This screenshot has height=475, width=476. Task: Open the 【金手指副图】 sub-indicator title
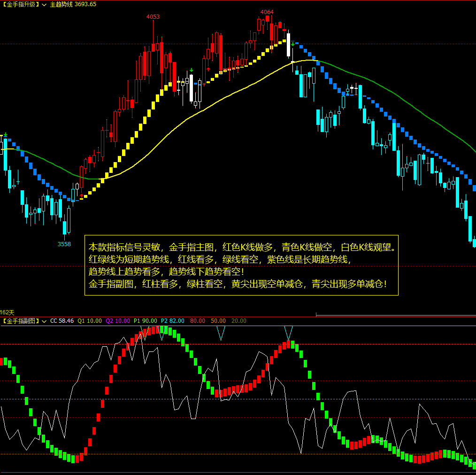[x=20, y=321]
